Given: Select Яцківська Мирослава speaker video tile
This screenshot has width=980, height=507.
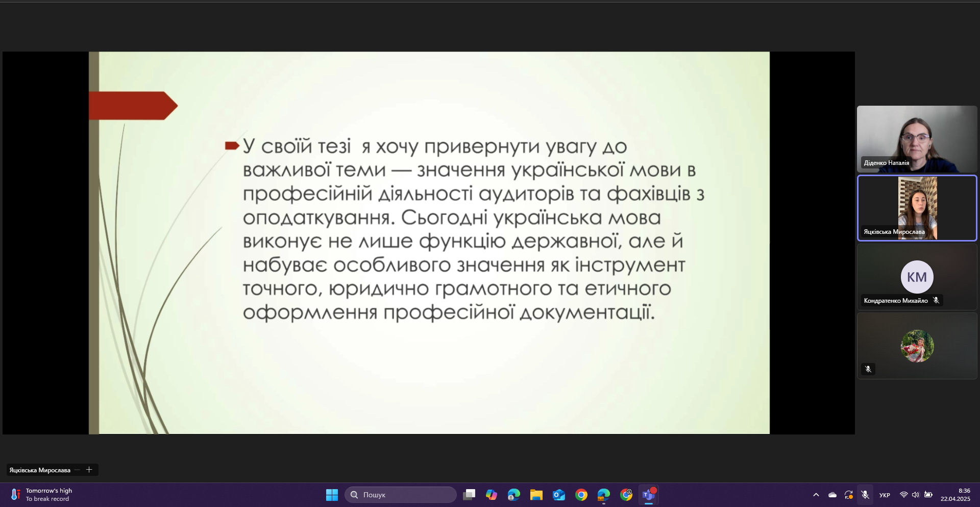Looking at the screenshot, I should (917, 207).
